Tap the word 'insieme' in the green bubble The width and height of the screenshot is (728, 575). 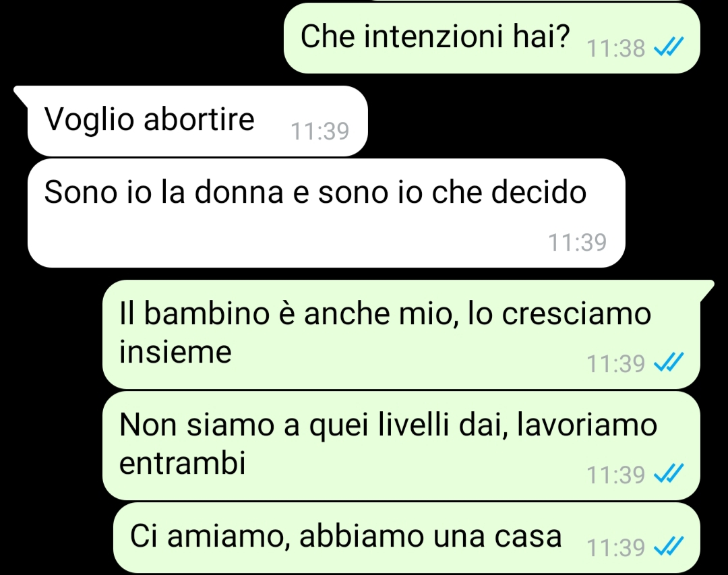(x=175, y=351)
